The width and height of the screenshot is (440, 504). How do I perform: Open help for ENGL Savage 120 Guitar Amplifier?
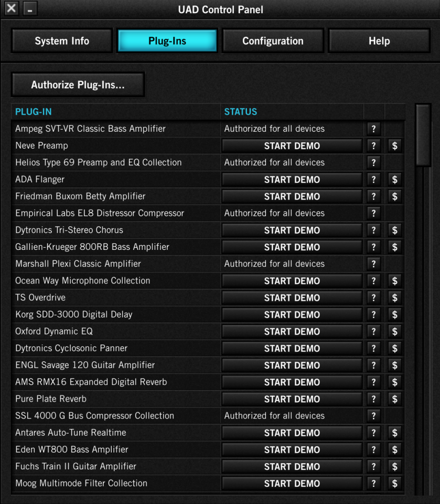coord(373,365)
